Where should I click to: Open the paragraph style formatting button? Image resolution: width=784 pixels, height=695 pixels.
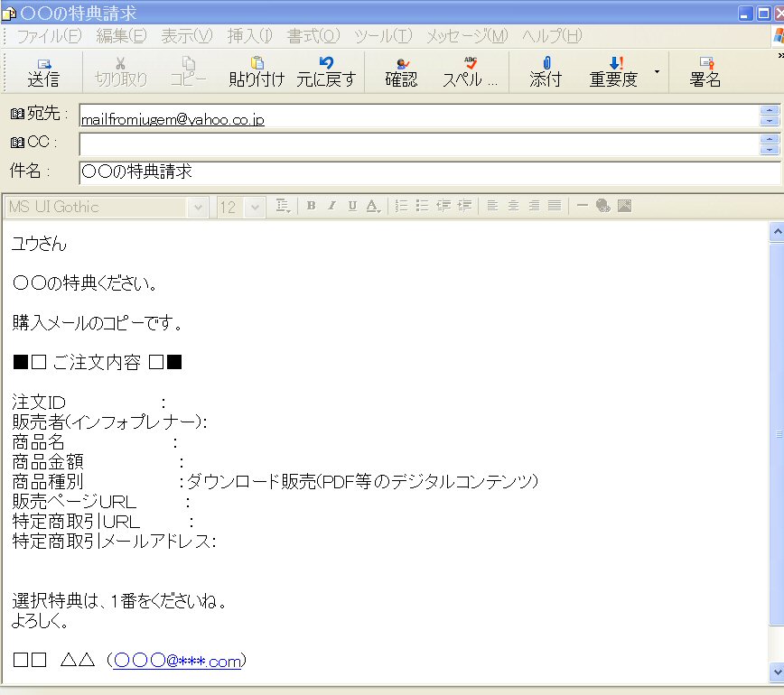[283, 206]
